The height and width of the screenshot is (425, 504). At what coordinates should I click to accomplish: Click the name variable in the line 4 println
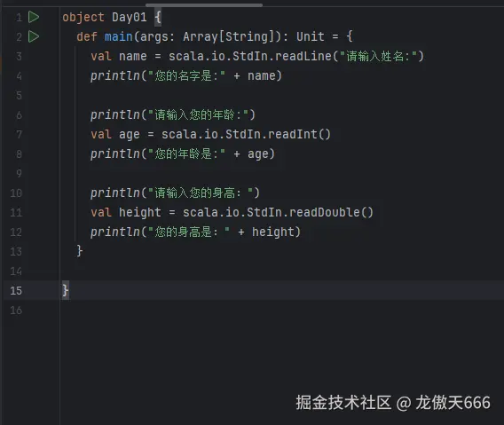pyautogui.click(x=262, y=76)
